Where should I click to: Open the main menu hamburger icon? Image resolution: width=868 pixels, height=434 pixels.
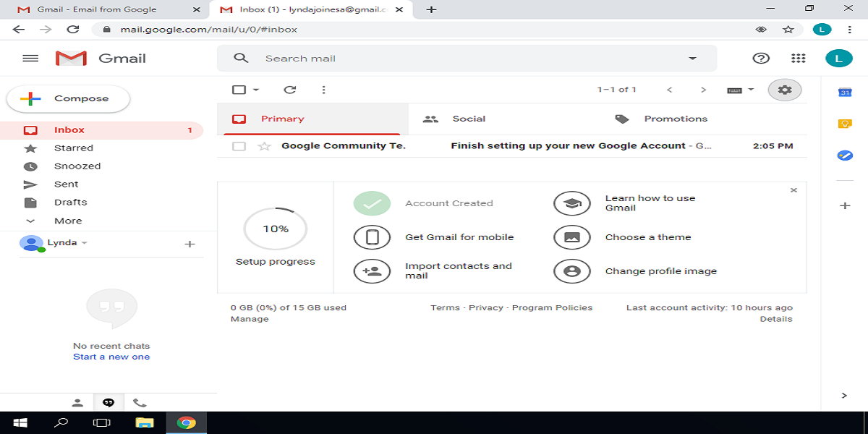pyautogui.click(x=30, y=59)
